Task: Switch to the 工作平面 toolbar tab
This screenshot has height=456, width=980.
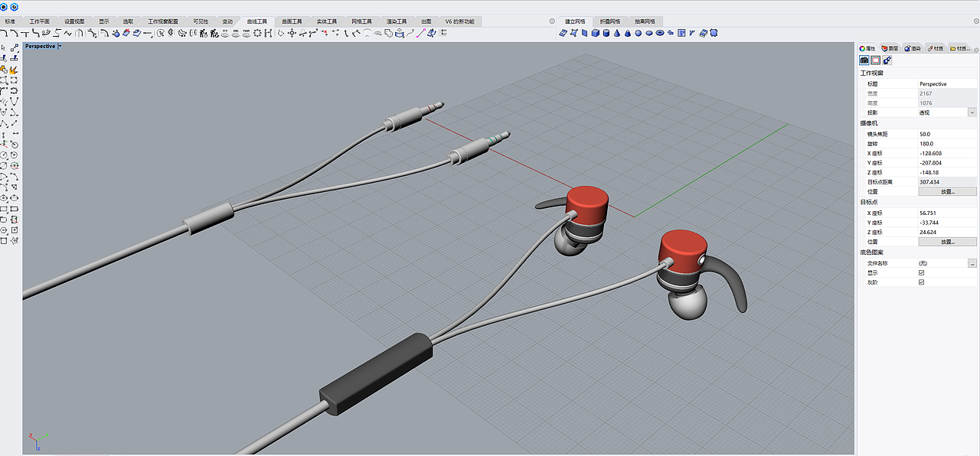Action: pyautogui.click(x=39, y=21)
